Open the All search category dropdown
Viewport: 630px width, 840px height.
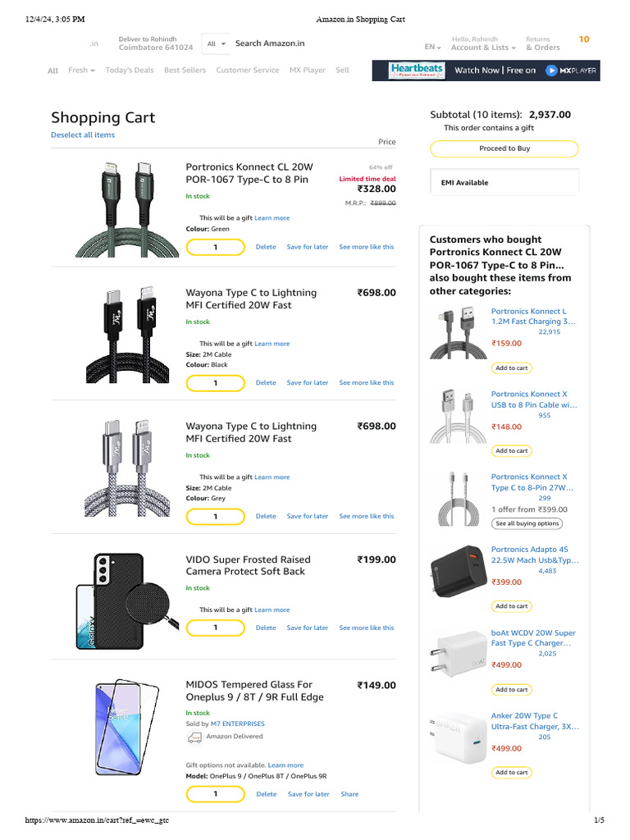[x=217, y=44]
